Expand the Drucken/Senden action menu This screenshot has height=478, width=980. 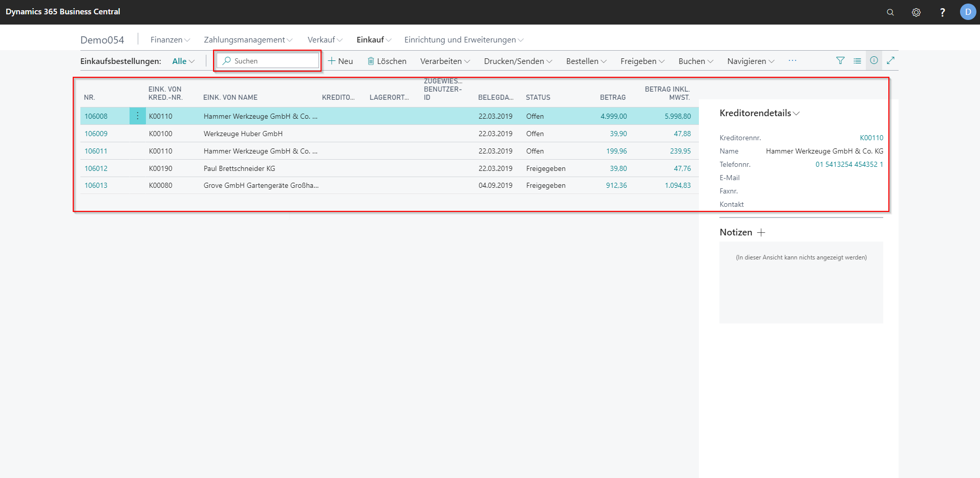point(518,61)
